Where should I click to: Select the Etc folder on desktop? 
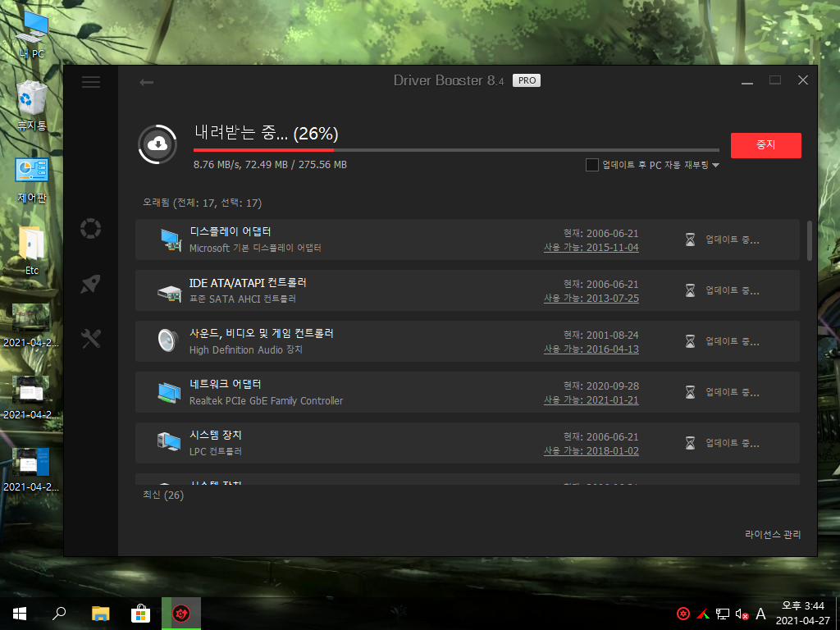pos(32,250)
